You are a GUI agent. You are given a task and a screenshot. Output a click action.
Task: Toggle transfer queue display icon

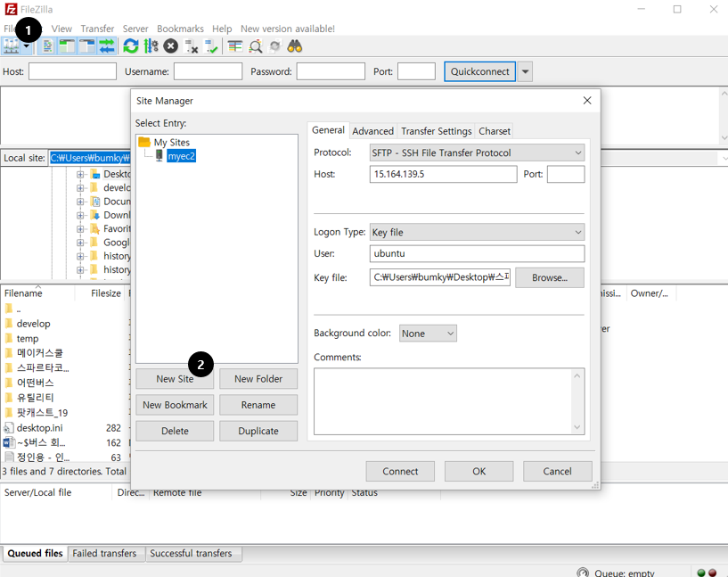107,46
